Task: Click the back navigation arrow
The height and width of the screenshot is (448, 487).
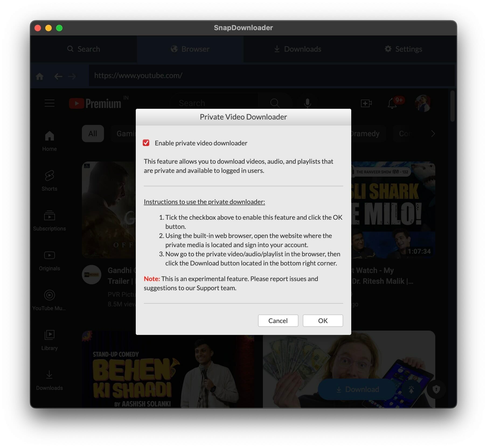Action: pos(58,76)
